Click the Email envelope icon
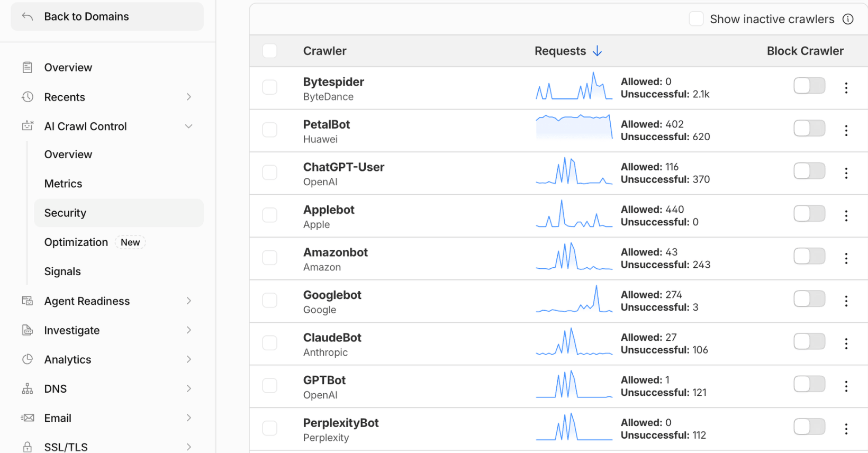Screen dimensions: 868x453 28,418
